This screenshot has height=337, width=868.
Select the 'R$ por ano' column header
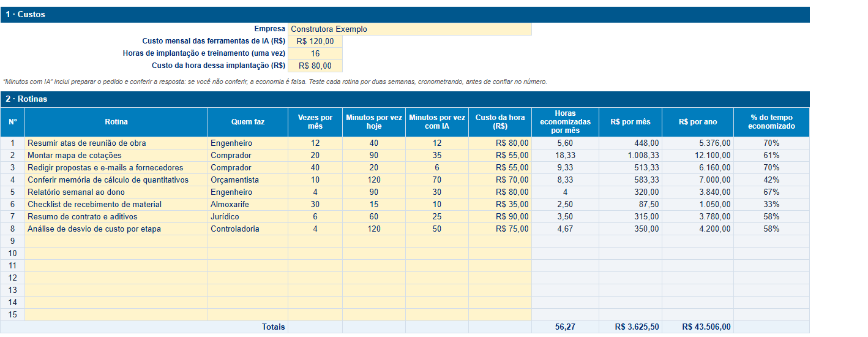coord(698,122)
